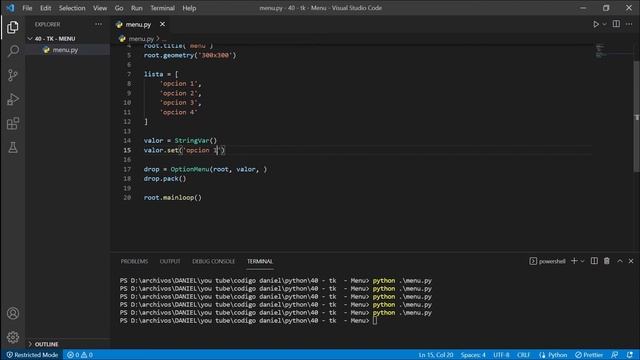Split the terminal panel
The width and height of the screenshot is (640, 360).
594,261
